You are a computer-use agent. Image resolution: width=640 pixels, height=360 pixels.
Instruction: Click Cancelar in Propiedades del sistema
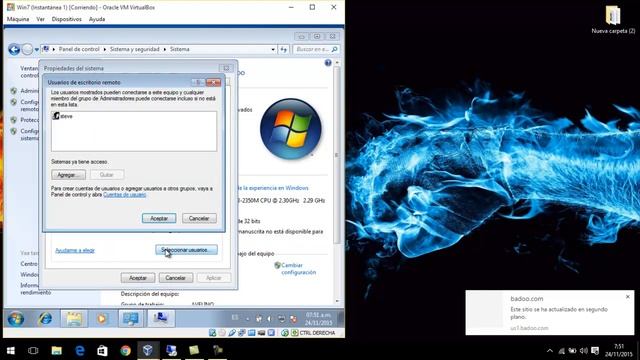[x=176, y=278]
